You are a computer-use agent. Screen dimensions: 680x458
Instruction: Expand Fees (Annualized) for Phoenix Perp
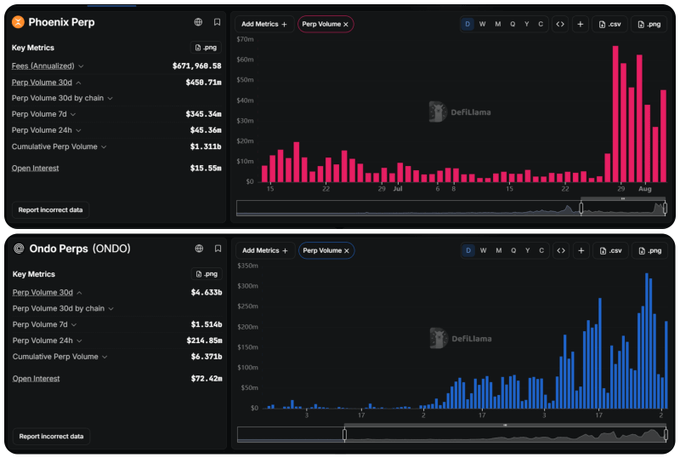[x=81, y=66]
